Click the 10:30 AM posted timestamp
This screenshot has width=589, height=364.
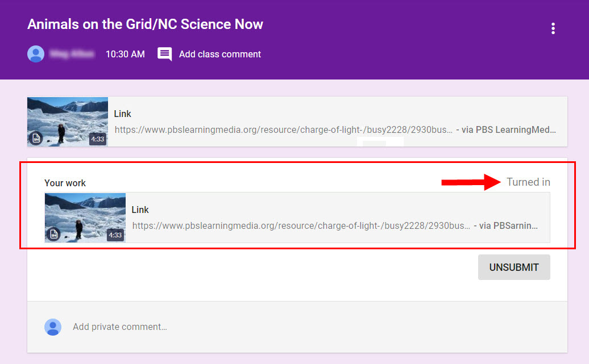(x=125, y=55)
